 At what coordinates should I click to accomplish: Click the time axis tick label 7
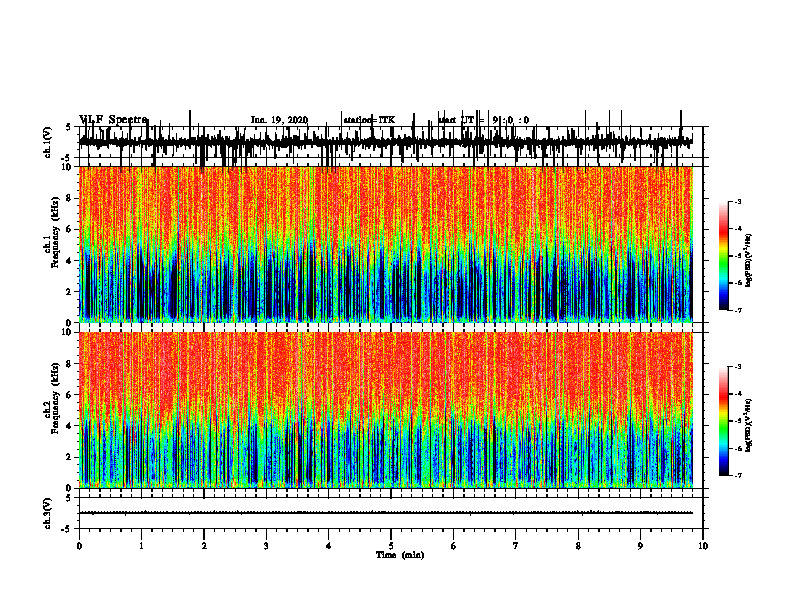point(516,546)
